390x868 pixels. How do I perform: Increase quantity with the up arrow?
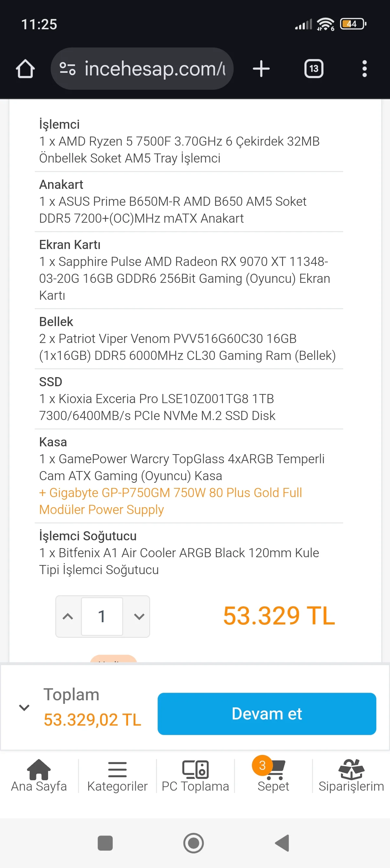(68, 616)
